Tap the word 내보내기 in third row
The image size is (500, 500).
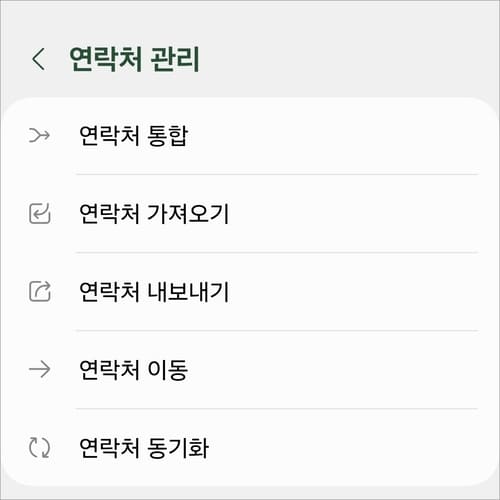coord(188,292)
